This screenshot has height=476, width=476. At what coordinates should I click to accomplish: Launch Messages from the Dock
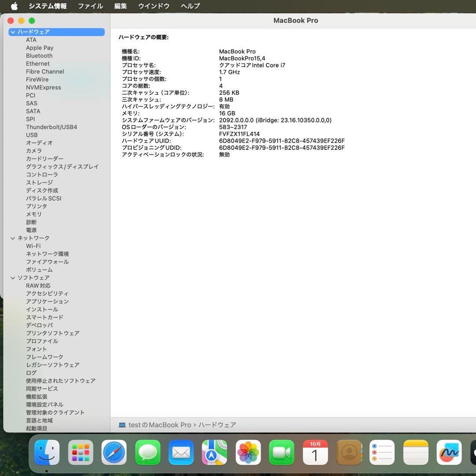coord(147,452)
